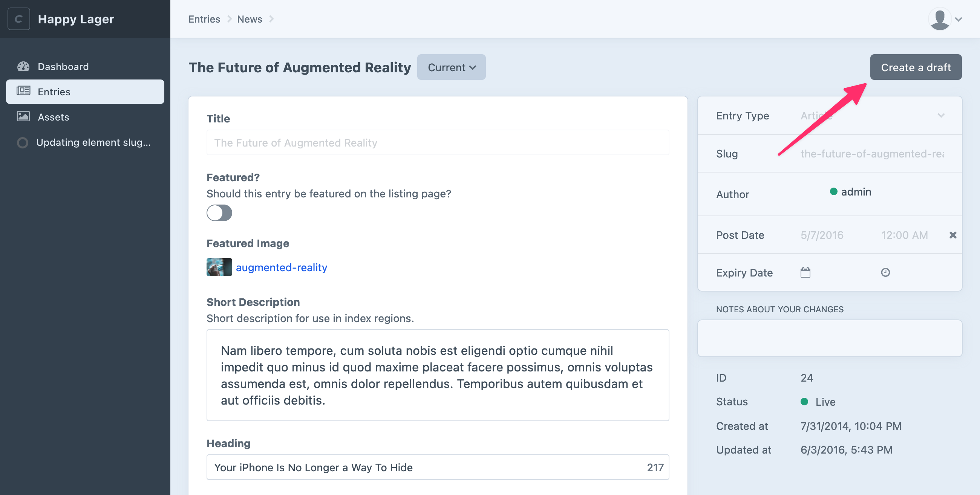The width and height of the screenshot is (980, 495).
Task: Click the Happy Lager logo icon
Action: 18,18
